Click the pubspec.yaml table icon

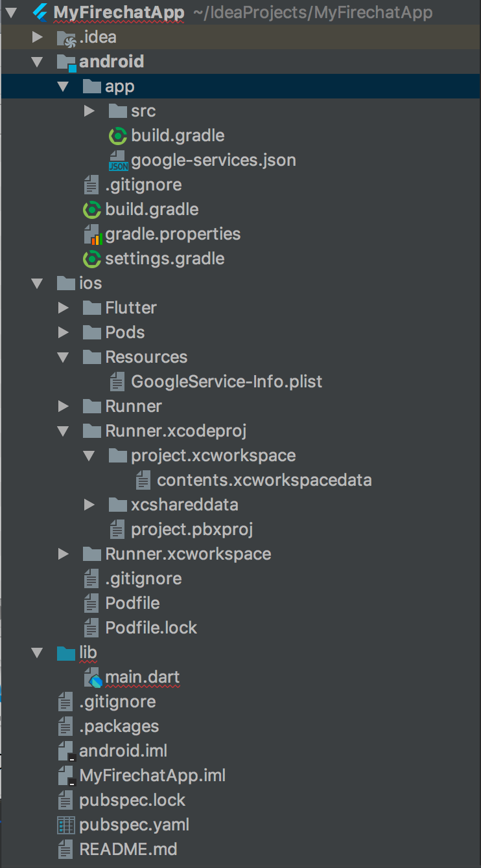[x=66, y=826]
